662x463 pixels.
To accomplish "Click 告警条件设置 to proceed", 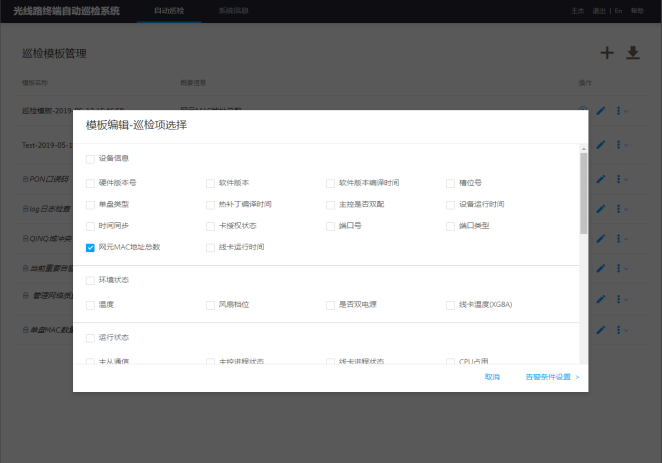I will (552, 377).
